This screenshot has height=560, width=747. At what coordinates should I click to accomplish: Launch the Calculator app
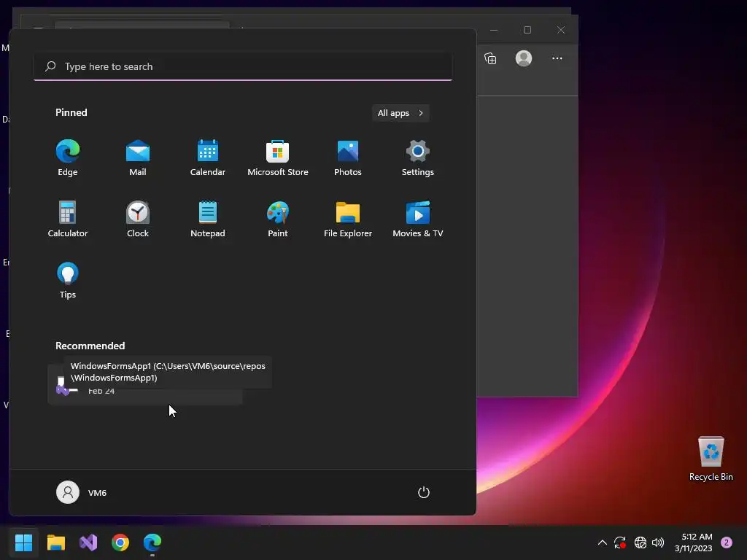click(x=68, y=219)
